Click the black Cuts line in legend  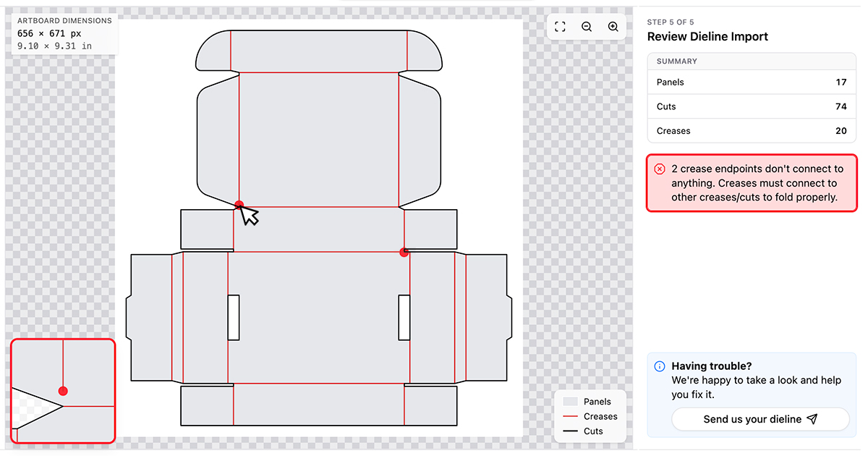(571, 431)
